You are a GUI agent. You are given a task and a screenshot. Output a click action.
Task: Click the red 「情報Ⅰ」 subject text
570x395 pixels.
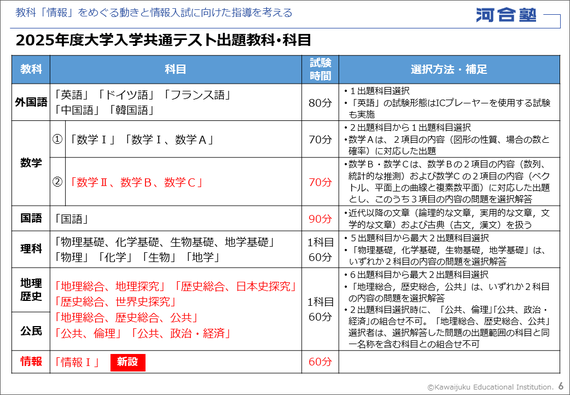tap(77, 362)
